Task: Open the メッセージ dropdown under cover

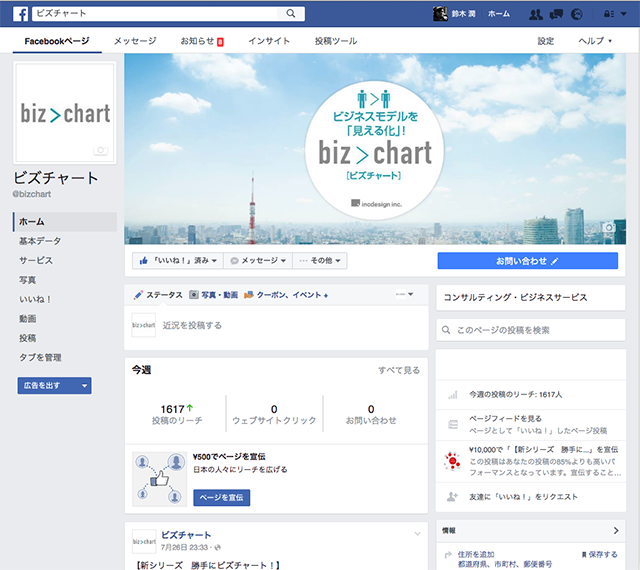Action: [x=258, y=261]
